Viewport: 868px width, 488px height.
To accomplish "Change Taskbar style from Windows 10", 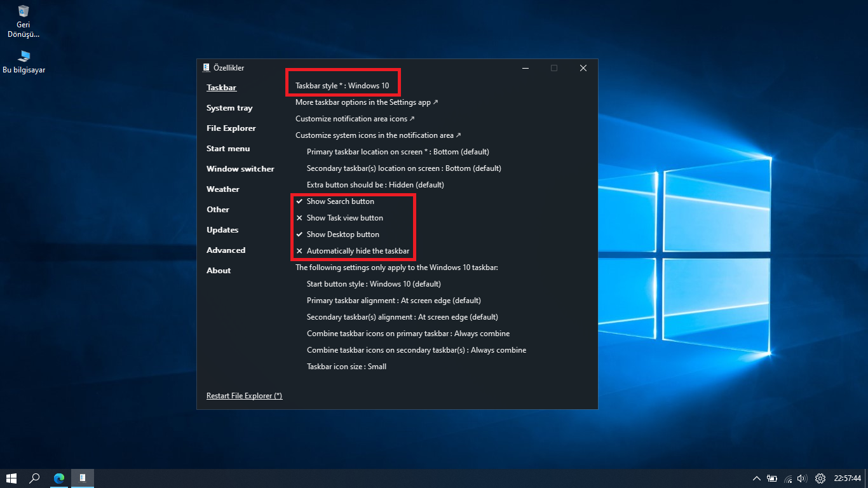I will tap(342, 86).
